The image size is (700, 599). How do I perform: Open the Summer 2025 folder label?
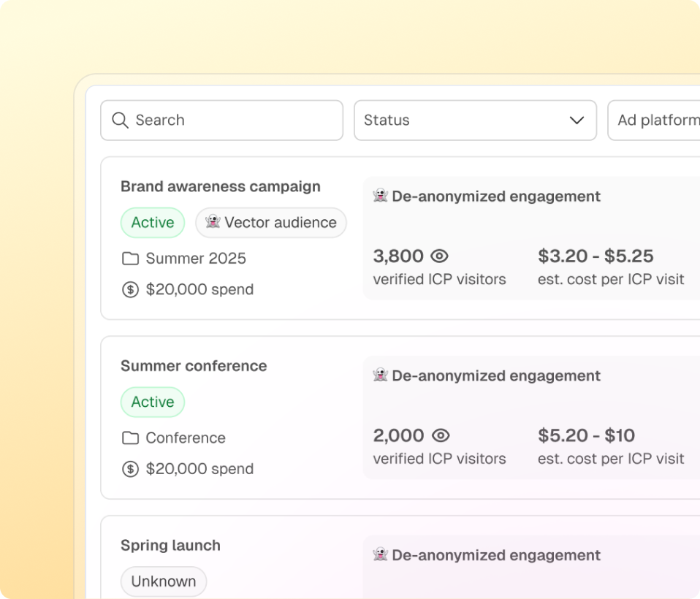coord(196,259)
